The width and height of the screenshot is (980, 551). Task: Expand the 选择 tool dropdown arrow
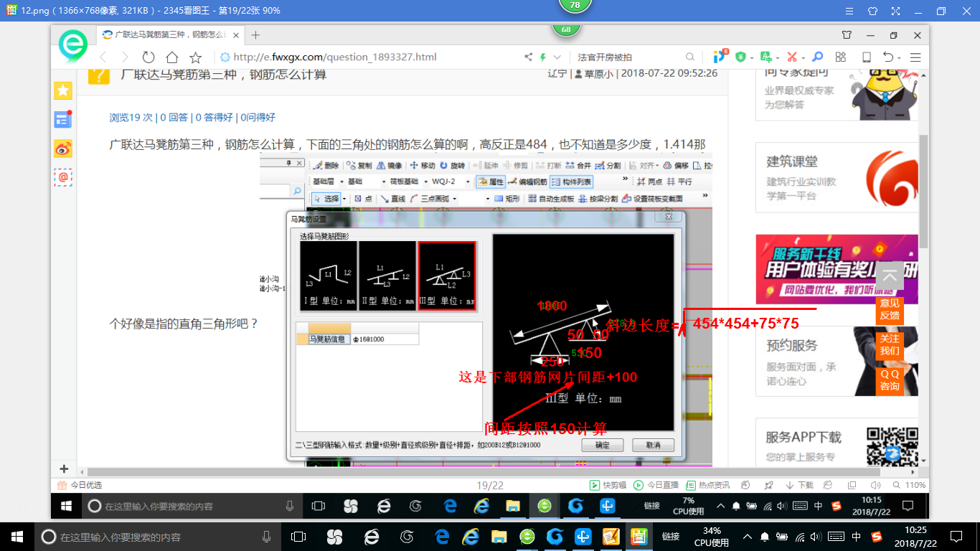point(344,199)
